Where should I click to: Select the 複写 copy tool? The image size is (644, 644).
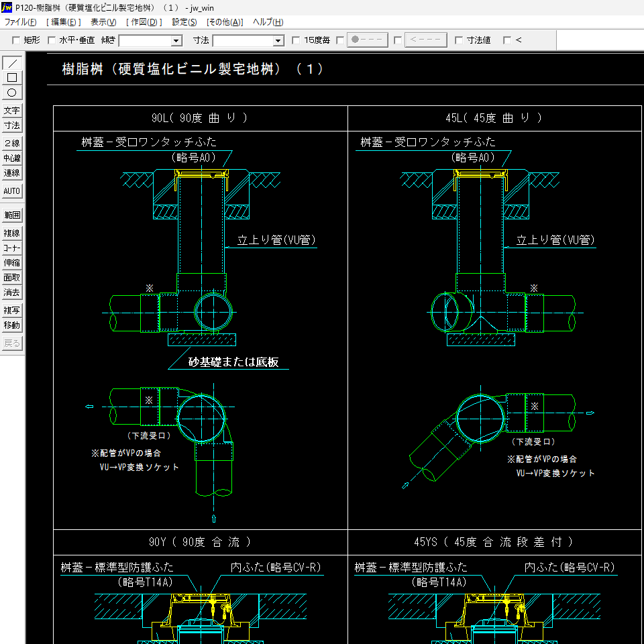12,311
